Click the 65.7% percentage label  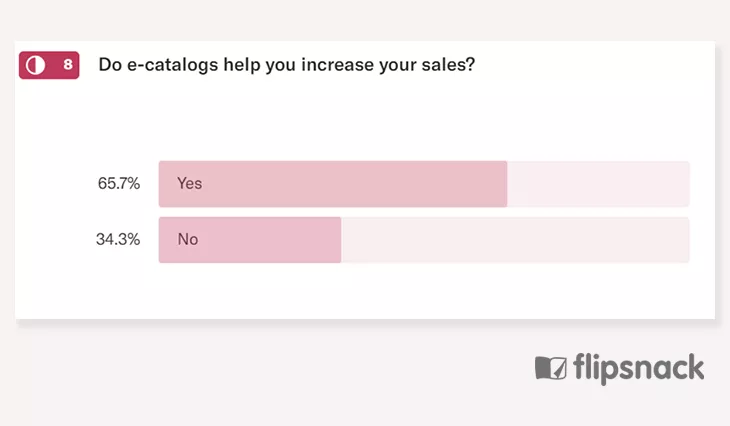pyautogui.click(x=119, y=183)
